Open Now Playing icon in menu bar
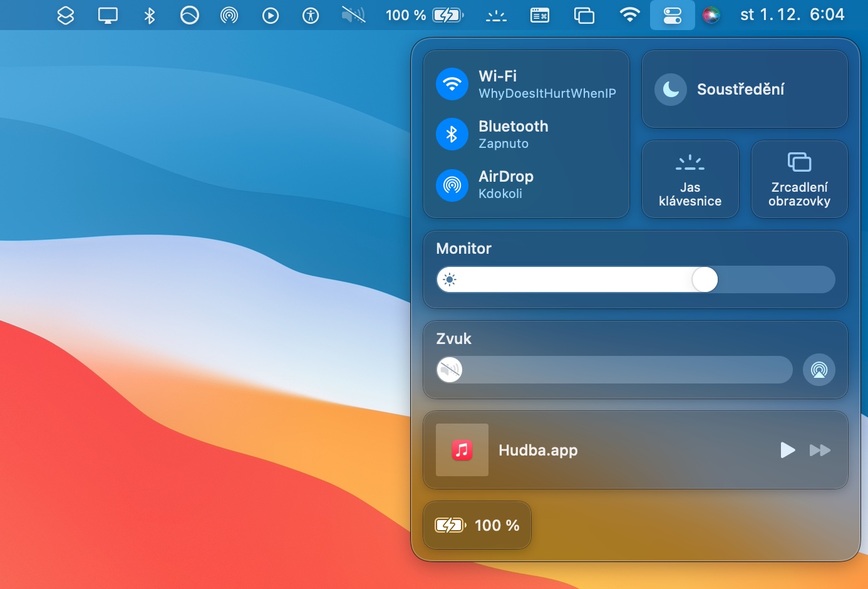The image size is (868, 589). (x=271, y=15)
